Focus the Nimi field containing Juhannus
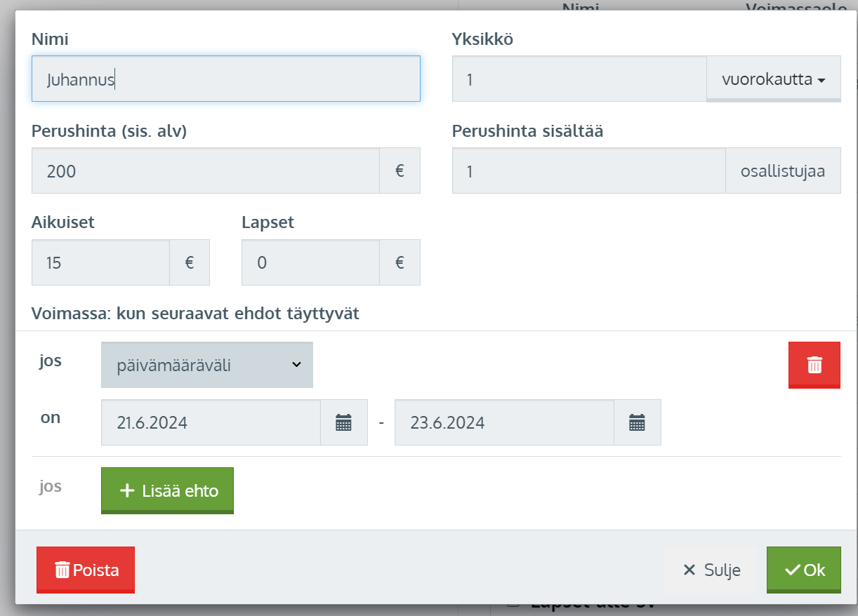Viewport: 858px width, 616px height. [226, 79]
